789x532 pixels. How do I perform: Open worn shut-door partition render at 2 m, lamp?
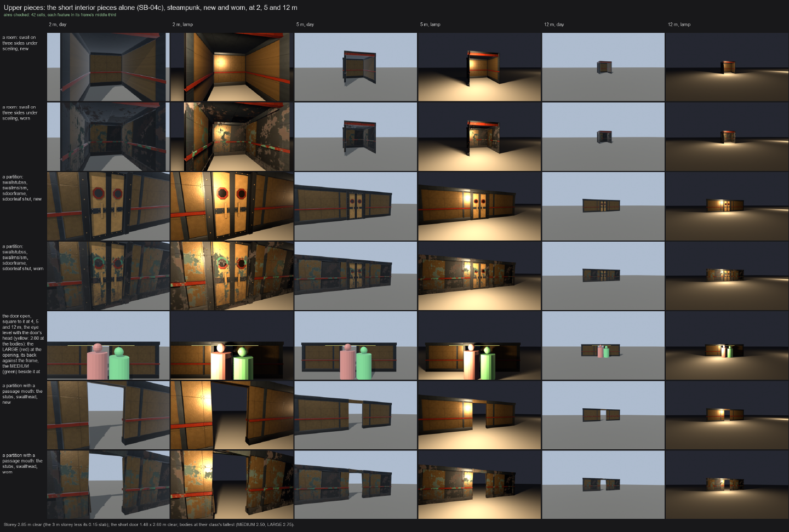pyautogui.click(x=232, y=276)
